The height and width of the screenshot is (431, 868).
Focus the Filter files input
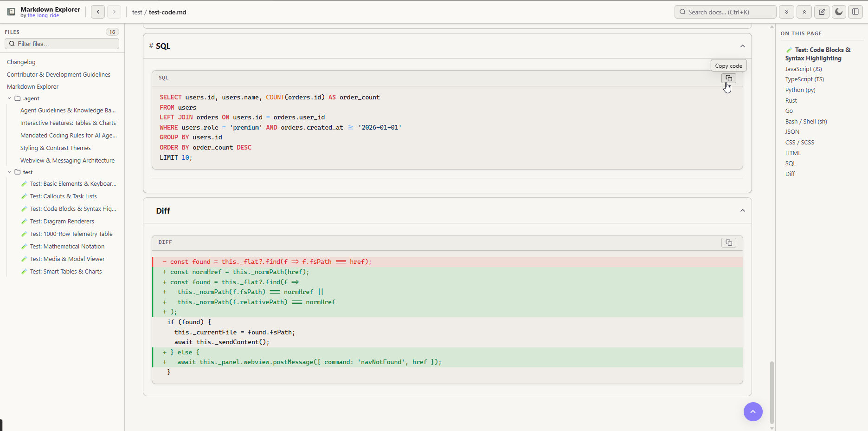tap(62, 44)
